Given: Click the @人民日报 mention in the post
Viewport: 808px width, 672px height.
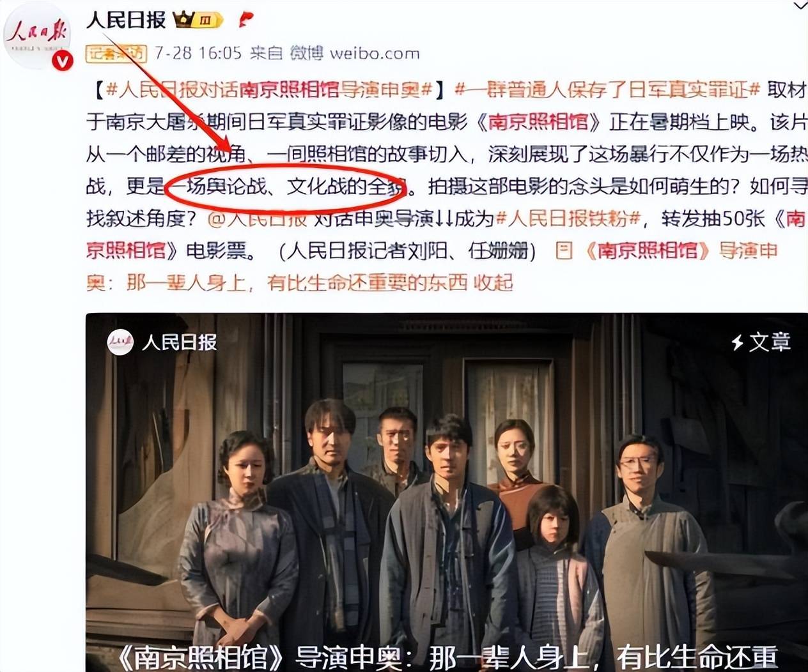Looking at the screenshot, I should click(258, 218).
